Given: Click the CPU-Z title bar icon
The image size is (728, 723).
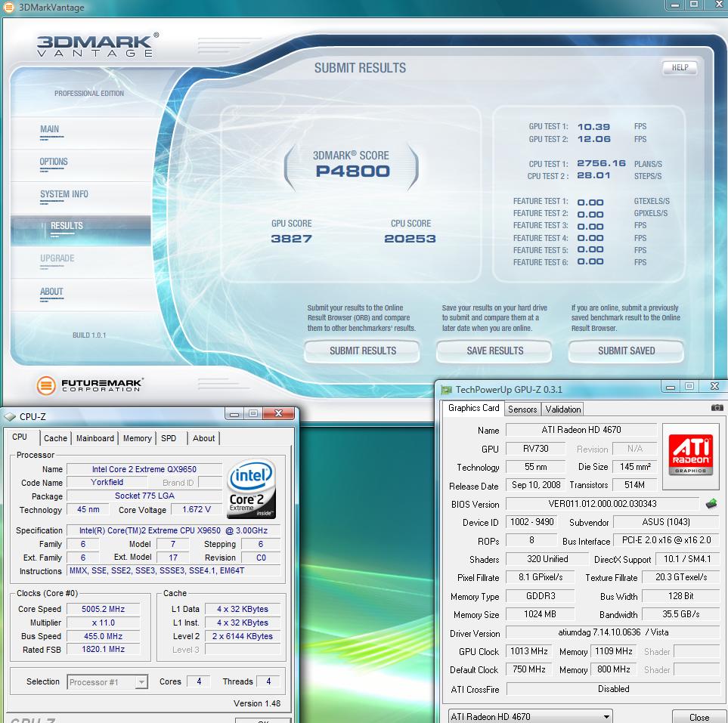Looking at the screenshot, I should 11,417.
